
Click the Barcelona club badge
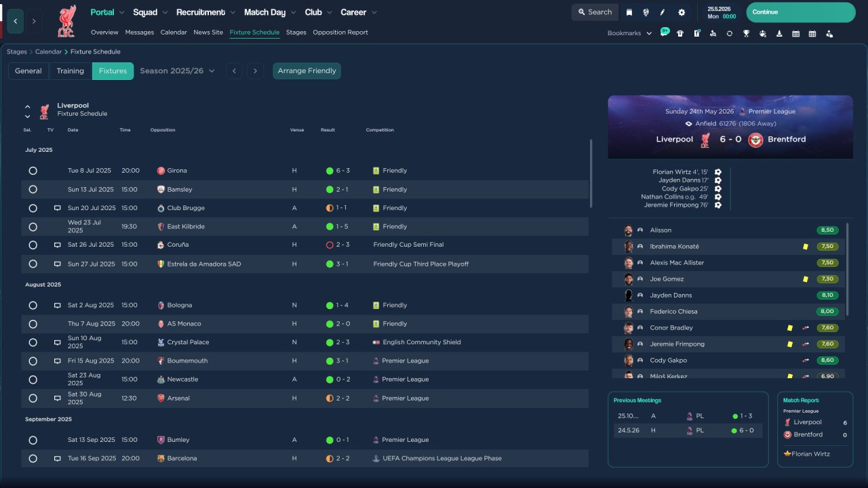[x=161, y=459]
